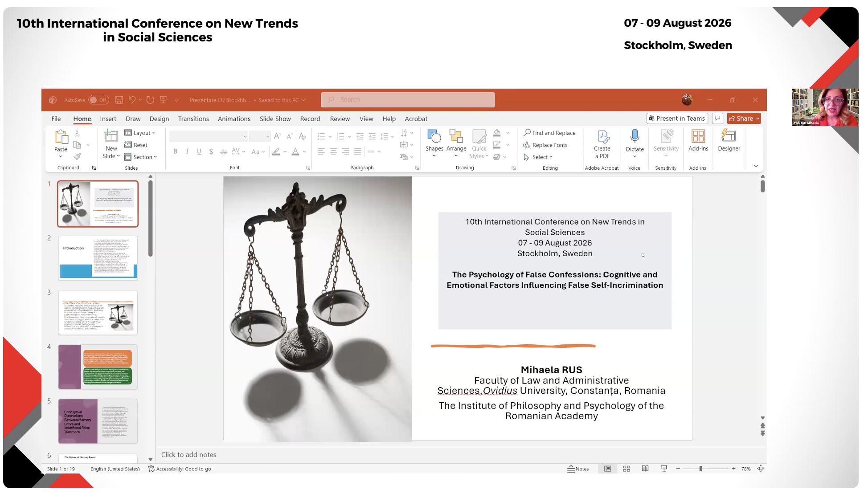Click the Save icon in the title bar

(x=119, y=100)
